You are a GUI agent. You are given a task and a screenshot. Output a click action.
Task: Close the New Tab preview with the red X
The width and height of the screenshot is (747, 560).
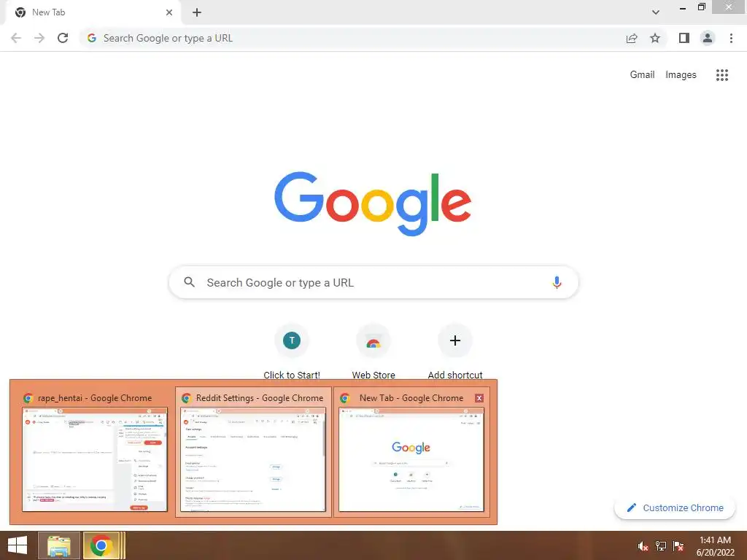point(479,398)
